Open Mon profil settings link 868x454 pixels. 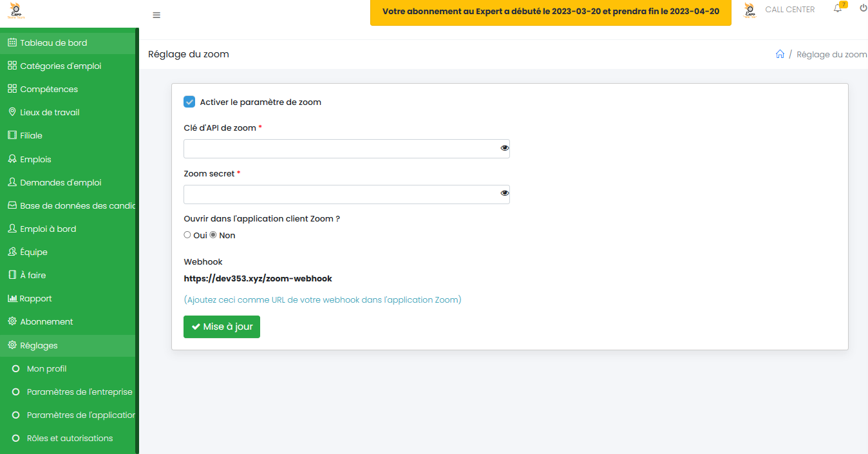pyautogui.click(x=46, y=369)
